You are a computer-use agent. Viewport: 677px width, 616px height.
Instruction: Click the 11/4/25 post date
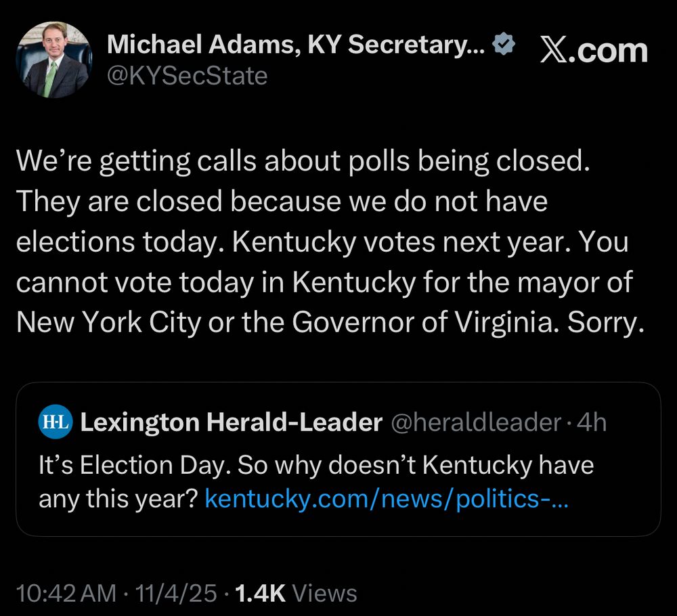click(175, 594)
